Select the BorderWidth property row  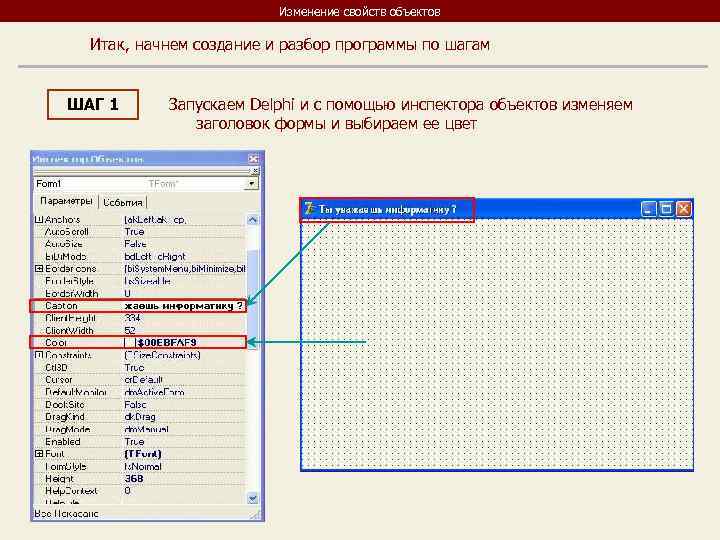[x=140, y=293]
